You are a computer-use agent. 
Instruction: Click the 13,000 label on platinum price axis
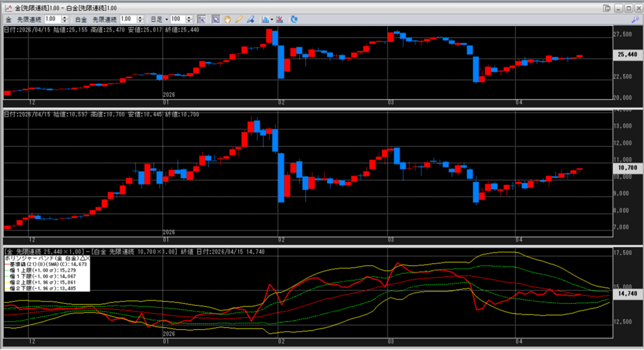point(623,126)
